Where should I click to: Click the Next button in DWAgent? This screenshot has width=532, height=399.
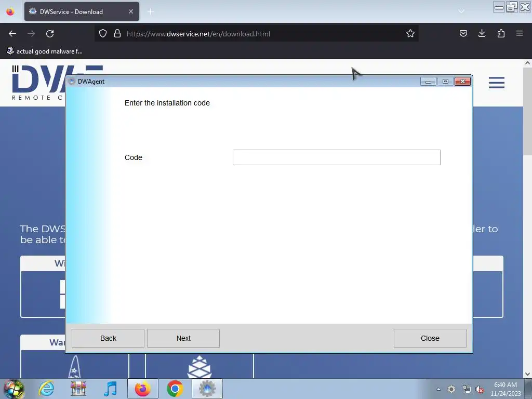click(x=183, y=338)
